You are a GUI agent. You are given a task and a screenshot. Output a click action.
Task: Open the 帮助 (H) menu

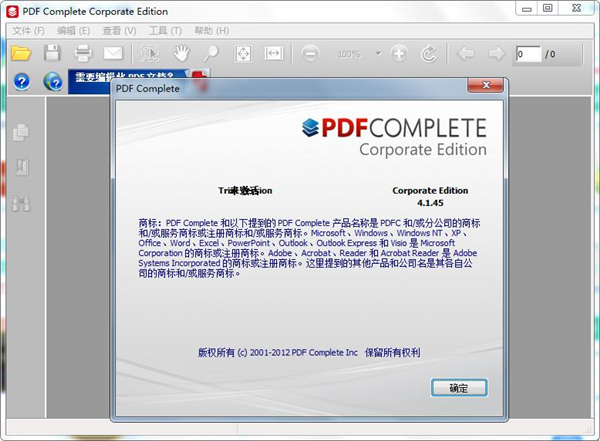[212, 31]
